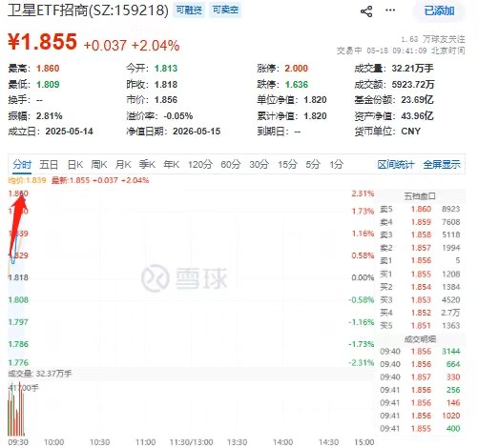Click the 2.31% axis label

363,193
